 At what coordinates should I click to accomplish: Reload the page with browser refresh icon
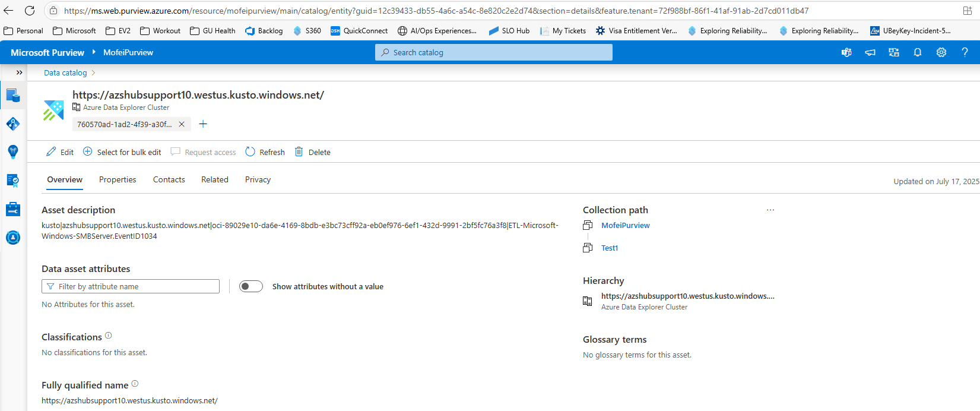pyautogui.click(x=30, y=11)
